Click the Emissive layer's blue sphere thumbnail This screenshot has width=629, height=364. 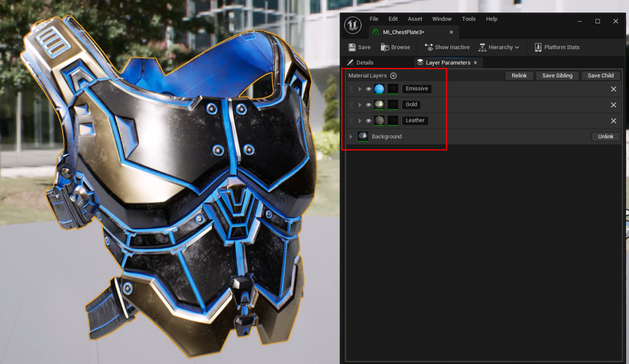[379, 89]
